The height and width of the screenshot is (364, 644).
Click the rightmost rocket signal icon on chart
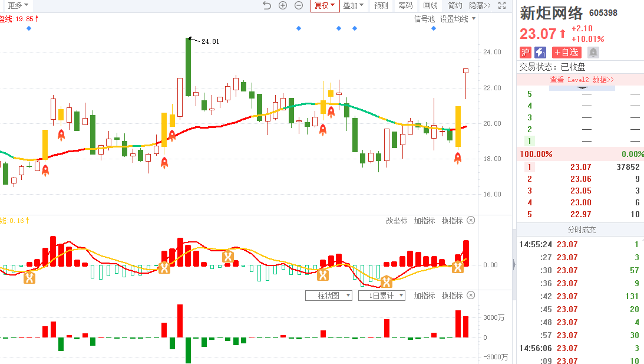coord(458,158)
